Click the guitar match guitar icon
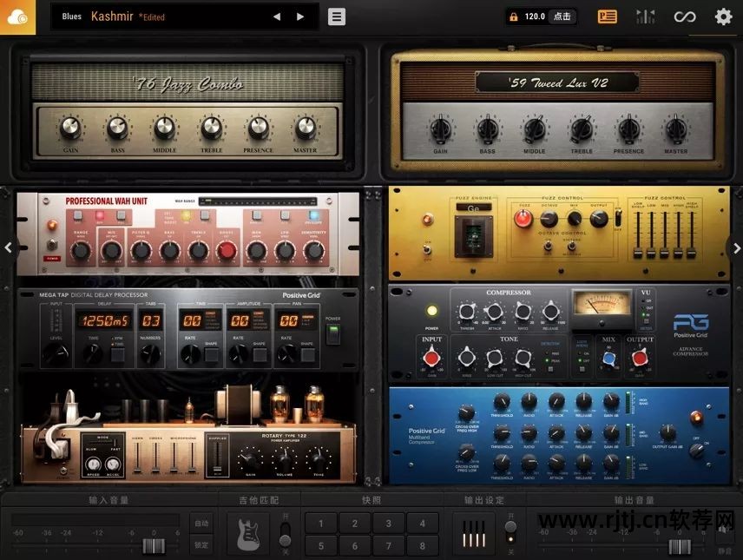Screen dimensions: 743x560 pyautogui.click(x=250, y=533)
